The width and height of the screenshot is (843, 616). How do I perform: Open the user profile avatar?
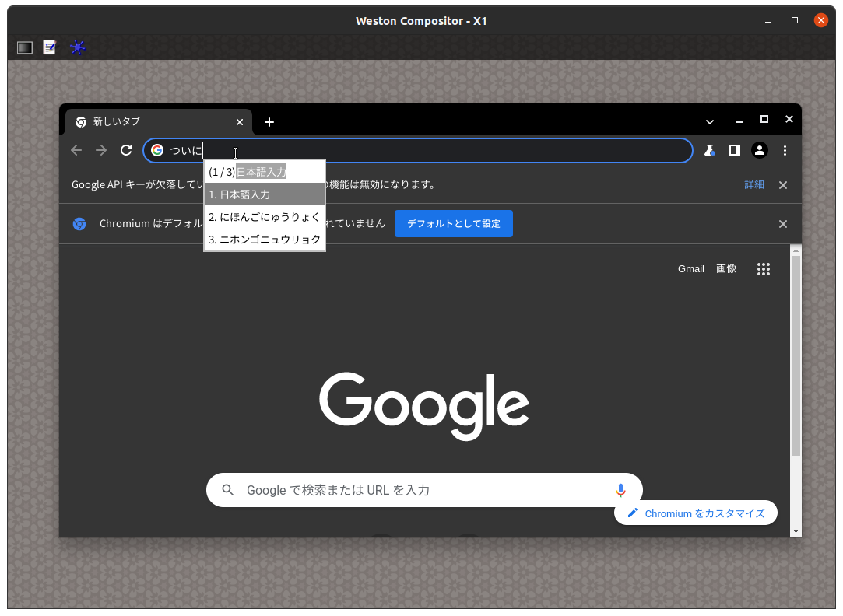(x=760, y=150)
